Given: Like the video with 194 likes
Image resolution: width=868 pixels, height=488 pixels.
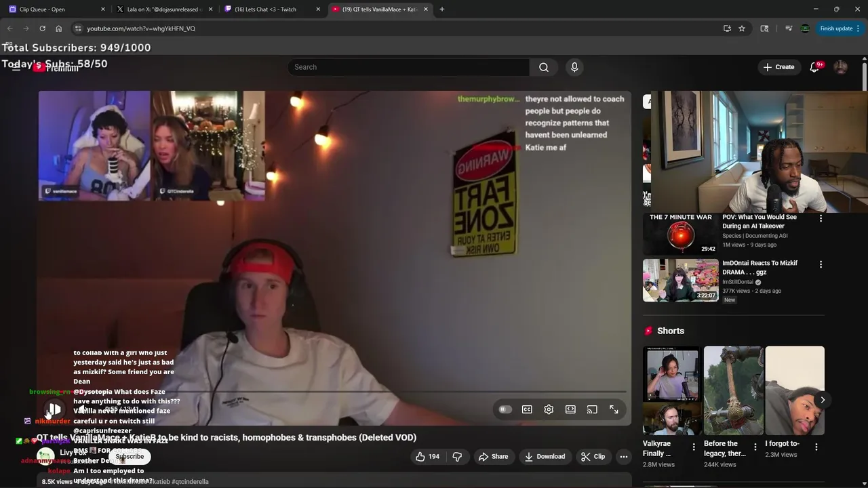Looking at the screenshot, I should (427, 456).
